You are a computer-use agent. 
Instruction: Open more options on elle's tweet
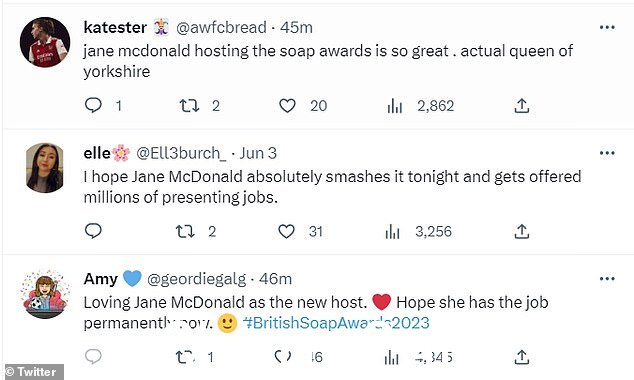coord(607,153)
